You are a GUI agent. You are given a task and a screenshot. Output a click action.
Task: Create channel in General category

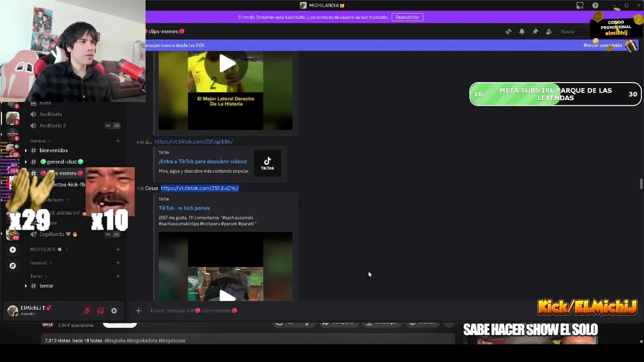pyautogui.click(x=118, y=141)
